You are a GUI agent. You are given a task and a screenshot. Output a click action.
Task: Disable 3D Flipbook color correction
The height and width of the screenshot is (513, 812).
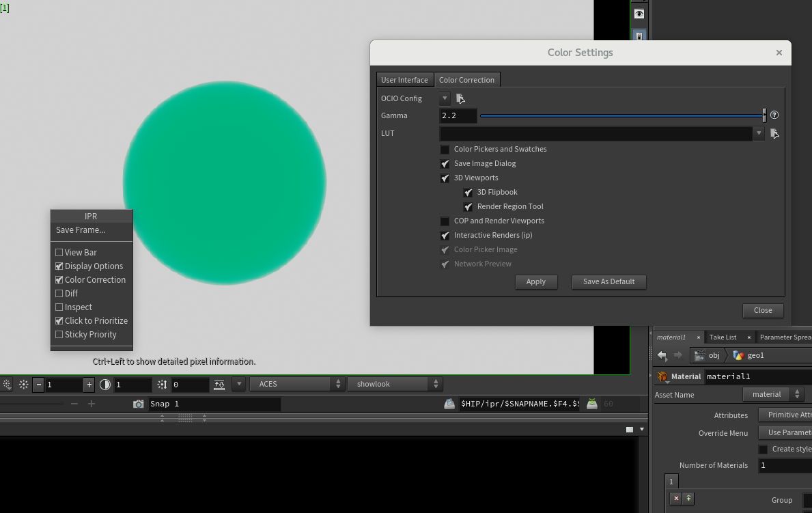pyautogui.click(x=468, y=192)
